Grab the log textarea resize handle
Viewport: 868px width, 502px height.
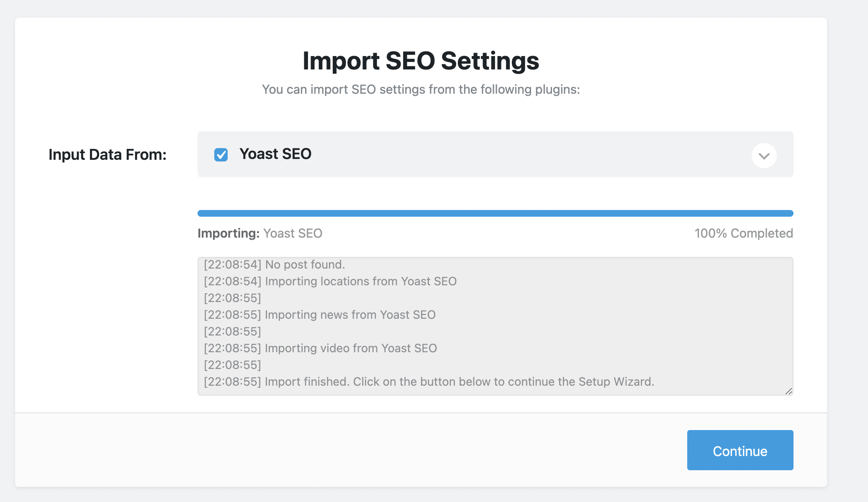coord(788,391)
